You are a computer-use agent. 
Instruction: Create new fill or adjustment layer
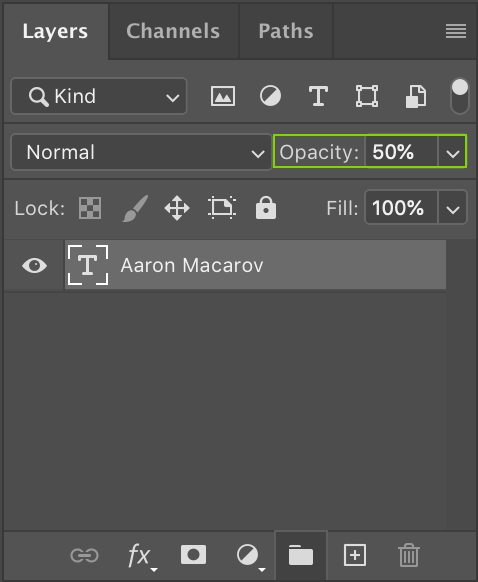[x=251, y=556]
